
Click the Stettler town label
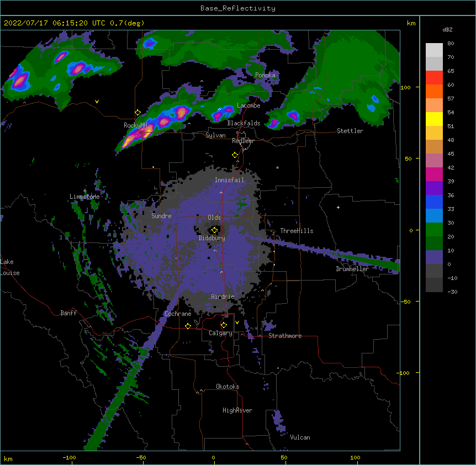350,131
